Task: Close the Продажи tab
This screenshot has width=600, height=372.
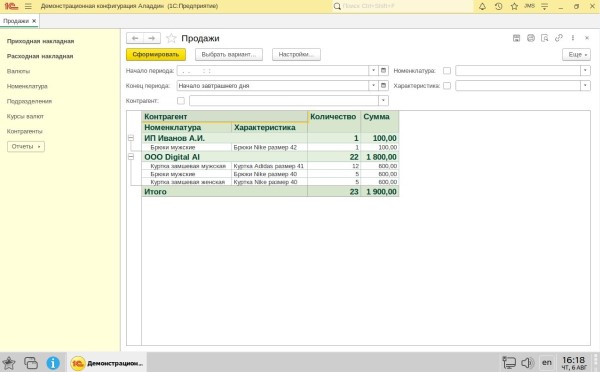Action: tap(34, 21)
